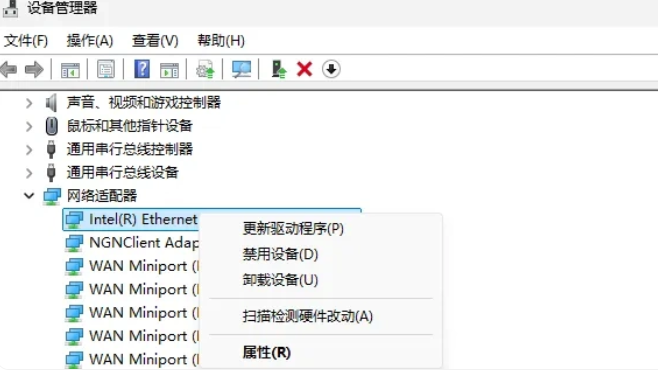658x381 pixels.
Task: Select 属性(R) in context menu
Action: (266, 352)
